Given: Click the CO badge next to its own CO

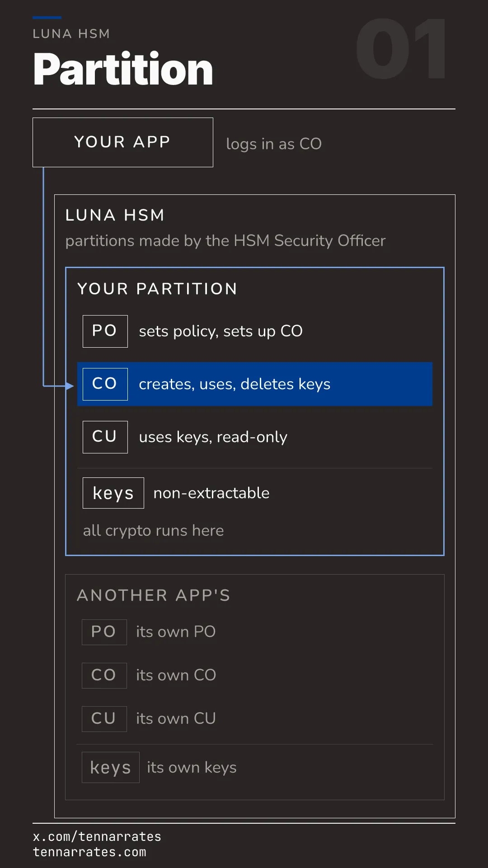Looking at the screenshot, I should click(104, 675).
